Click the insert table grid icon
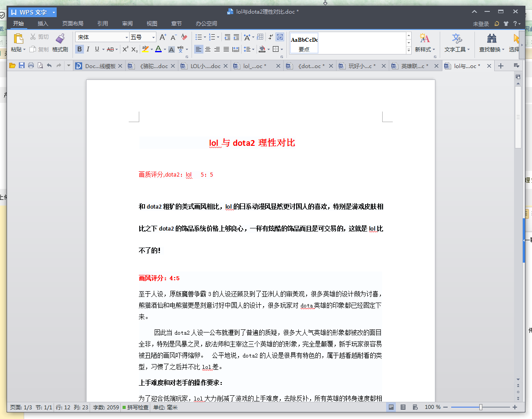The image size is (532, 419). click(260, 37)
